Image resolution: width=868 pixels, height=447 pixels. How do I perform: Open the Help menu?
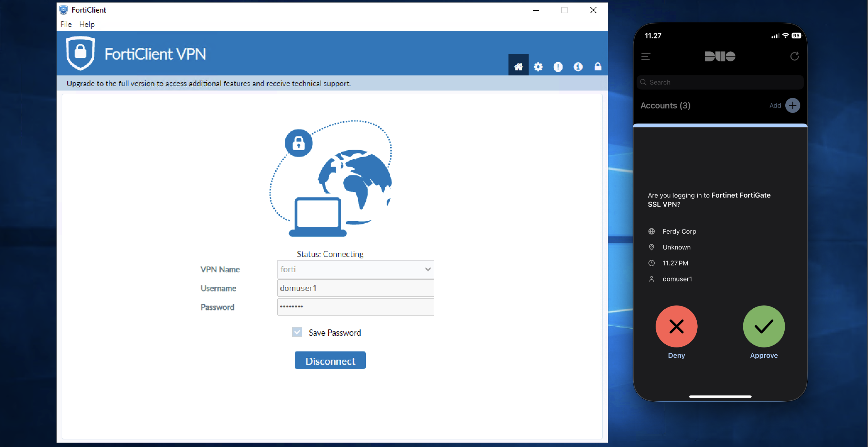tap(87, 24)
